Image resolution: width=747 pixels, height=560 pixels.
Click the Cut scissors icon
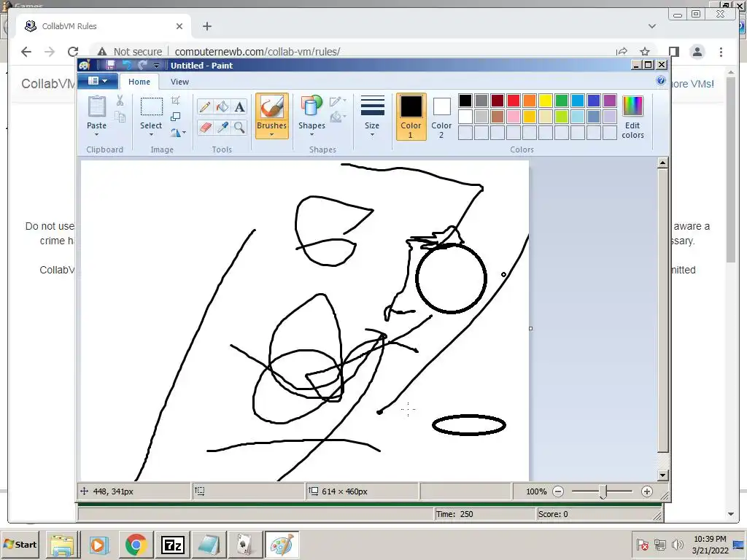click(120, 101)
